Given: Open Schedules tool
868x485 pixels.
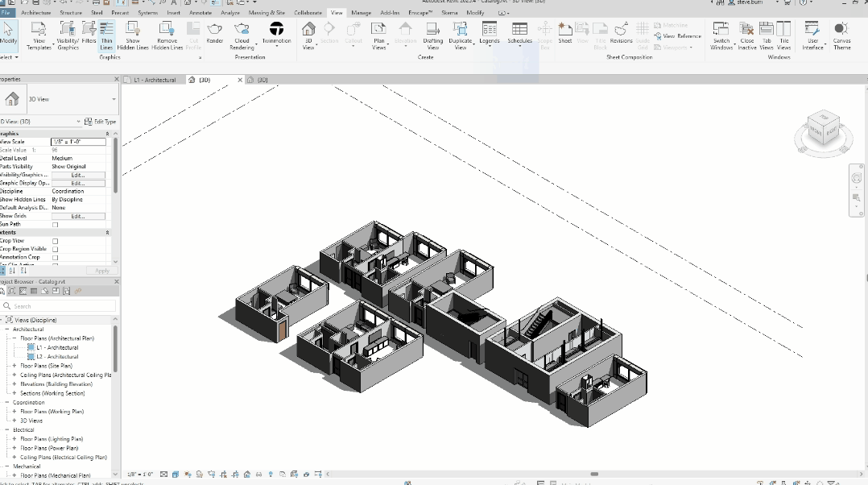Looking at the screenshot, I should (520, 33).
